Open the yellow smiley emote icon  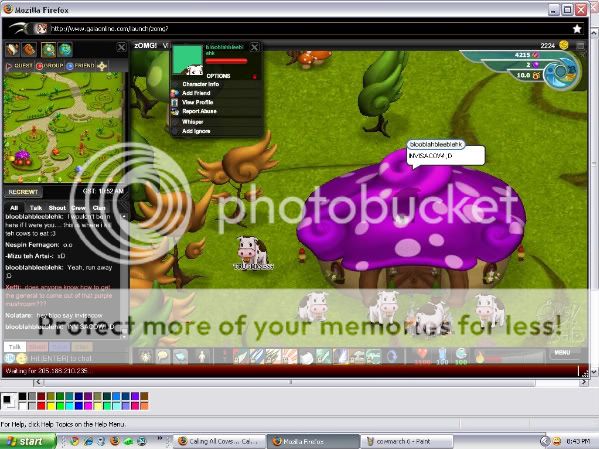(21, 358)
